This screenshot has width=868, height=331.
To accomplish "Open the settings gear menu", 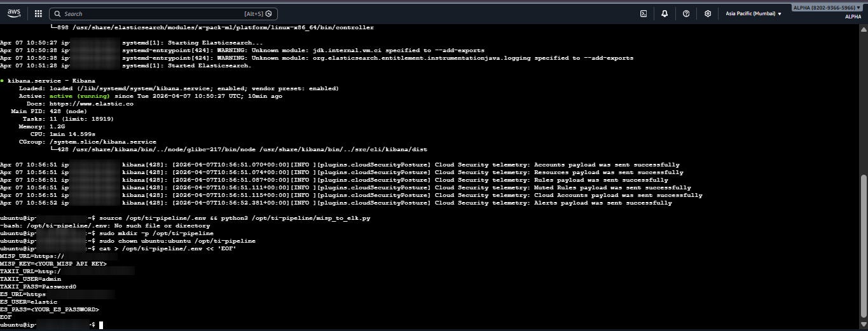I will 708,13.
